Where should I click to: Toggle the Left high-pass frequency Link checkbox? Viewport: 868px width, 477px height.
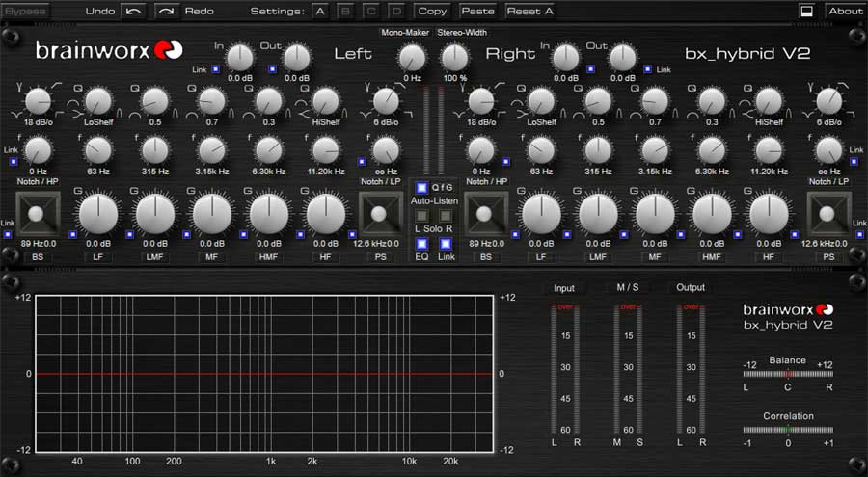[x=14, y=162]
